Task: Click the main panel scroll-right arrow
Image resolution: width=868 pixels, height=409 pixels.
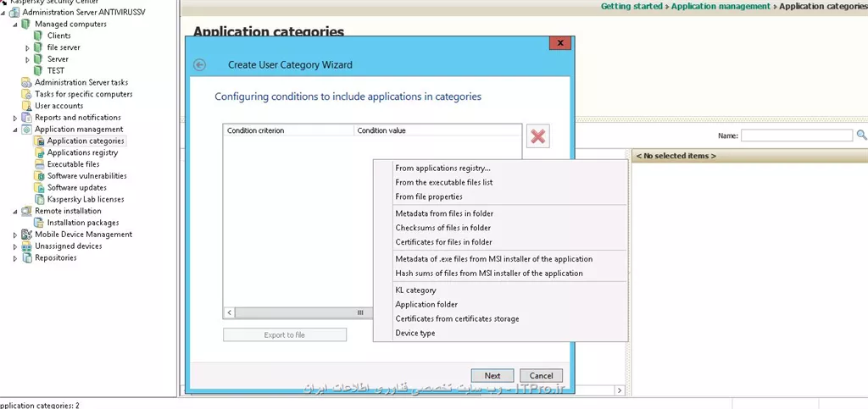Action: tap(620, 390)
